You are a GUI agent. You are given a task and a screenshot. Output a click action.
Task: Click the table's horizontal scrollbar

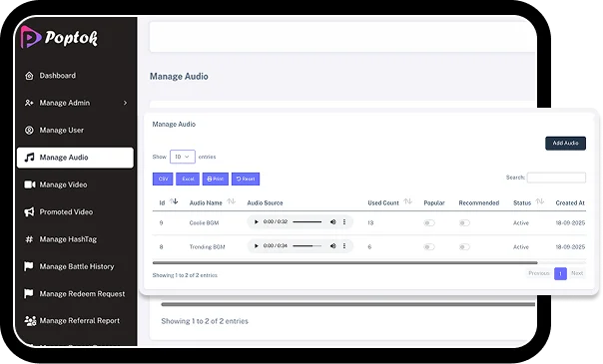345,263
